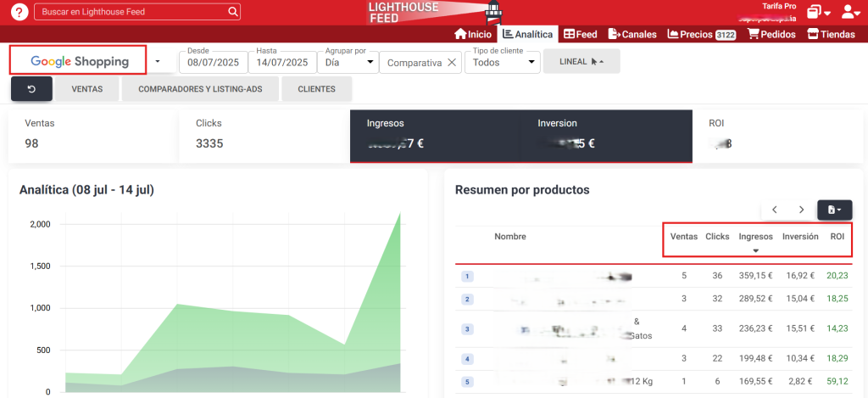Sort by Ingresos column header
This screenshot has width=868, height=398.
tap(755, 237)
